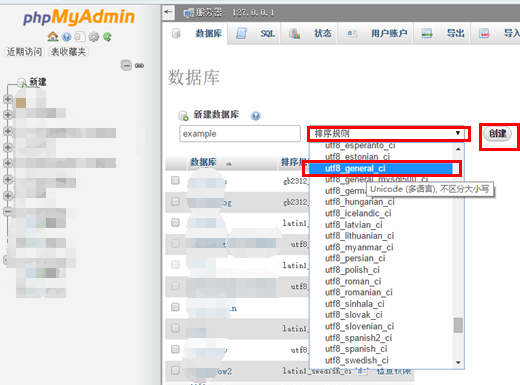The width and height of the screenshot is (520, 385).
Task: Collapse all tree items minus icon
Action: click(x=126, y=65)
